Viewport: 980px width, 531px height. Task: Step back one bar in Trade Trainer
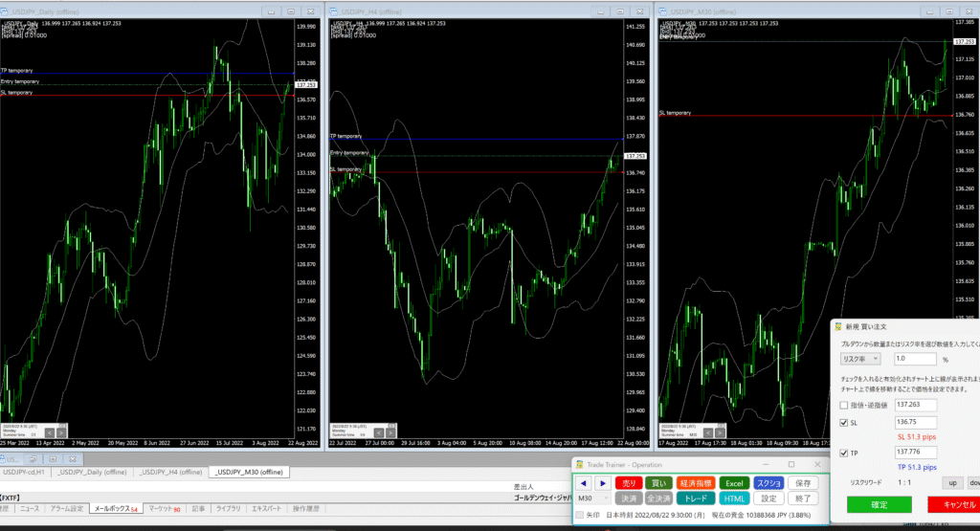coord(583,483)
